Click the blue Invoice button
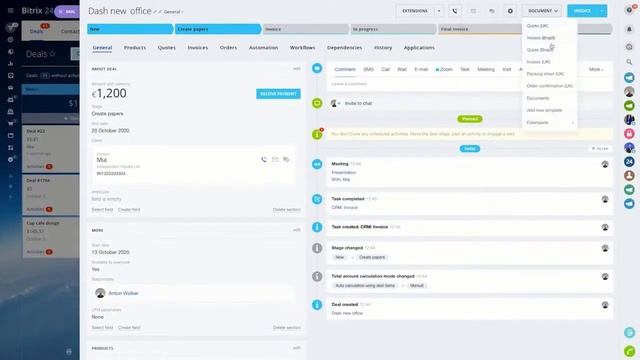The height and width of the screenshot is (360, 640). (582, 11)
